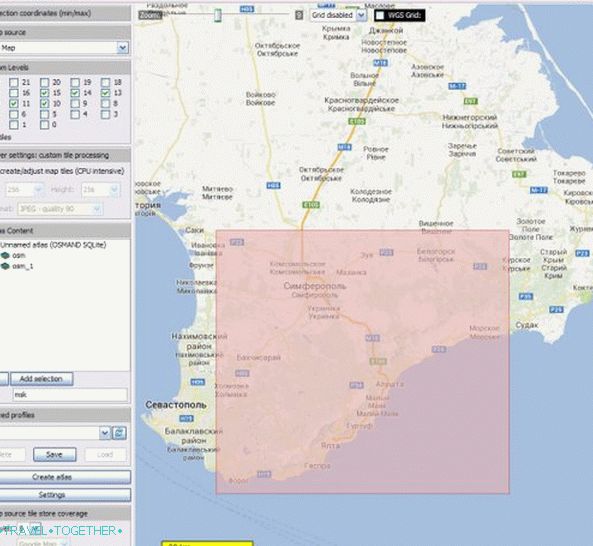
Task: Click the Алушта label on the map
Action: click(x=390, y=384)
